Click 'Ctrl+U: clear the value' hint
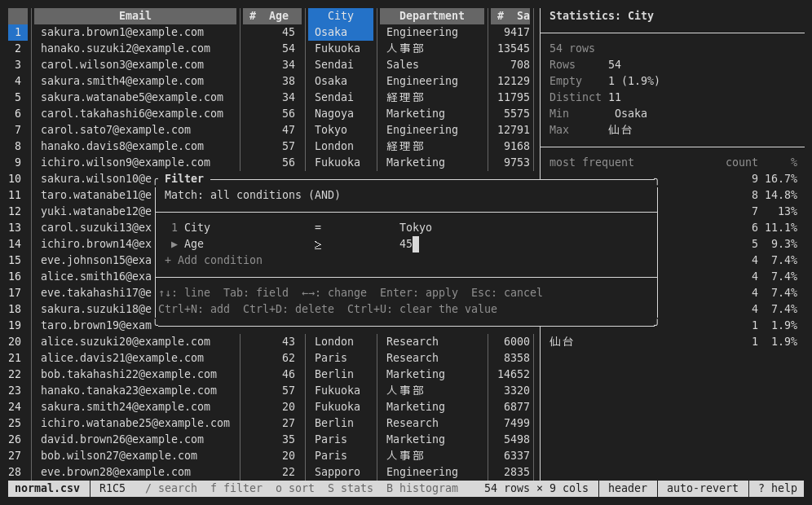 (421, 309)
